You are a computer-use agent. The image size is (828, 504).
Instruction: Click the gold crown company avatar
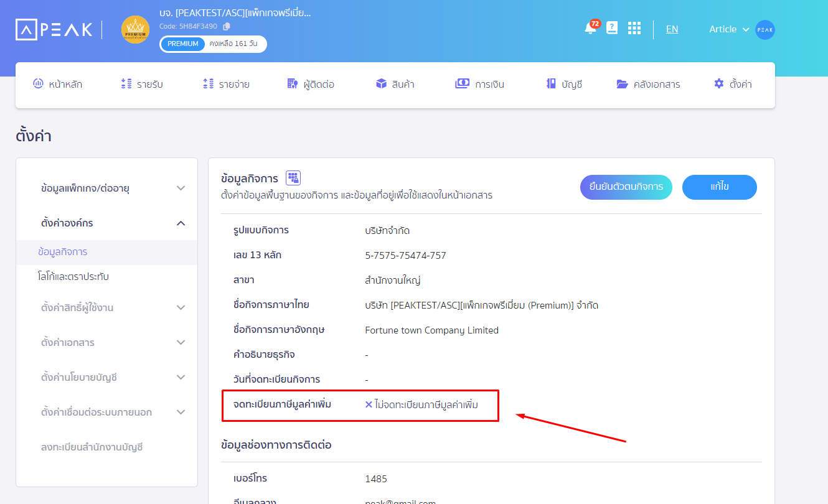[x=135, y=30]
